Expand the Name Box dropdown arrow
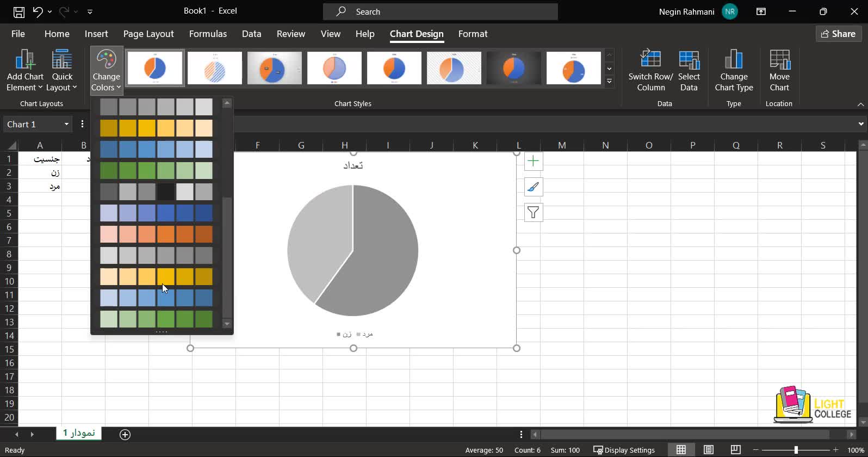The width and height of the screenshot is (868, 457). tap(66, 124)
